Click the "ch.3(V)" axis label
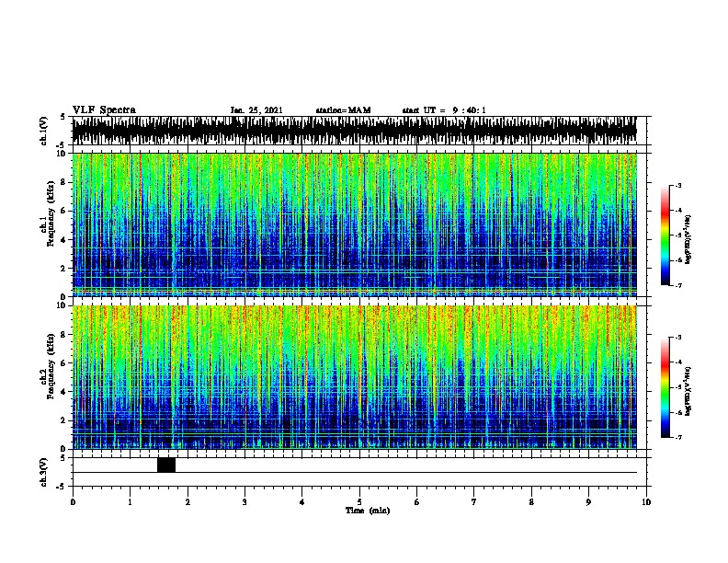 point(44,472)
